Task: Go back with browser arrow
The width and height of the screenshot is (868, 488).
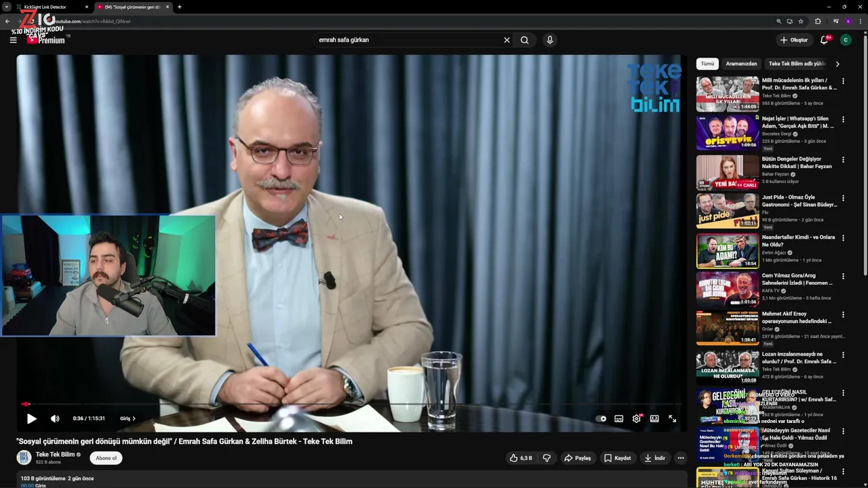Action: [x=7, y=21]
